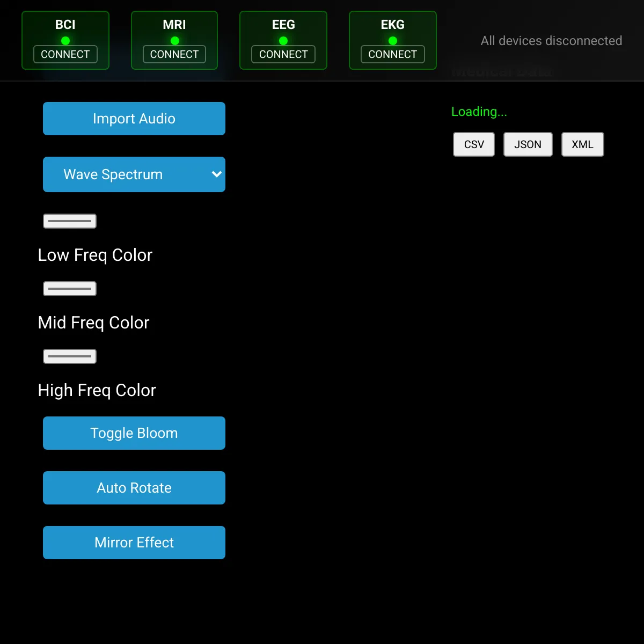Connect the EEG device
The height and width of the screenshot is (644, 644).
pos(283,54)
